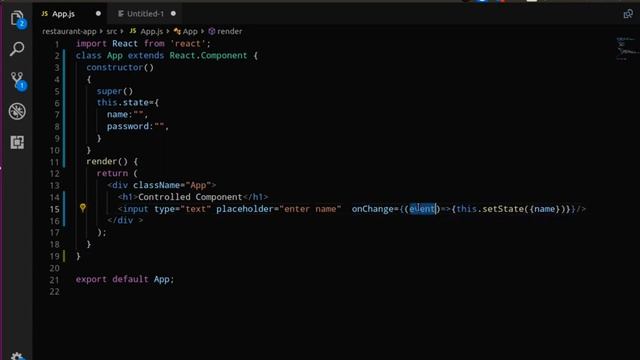Click src in the breadcrumb

(112, 31)
